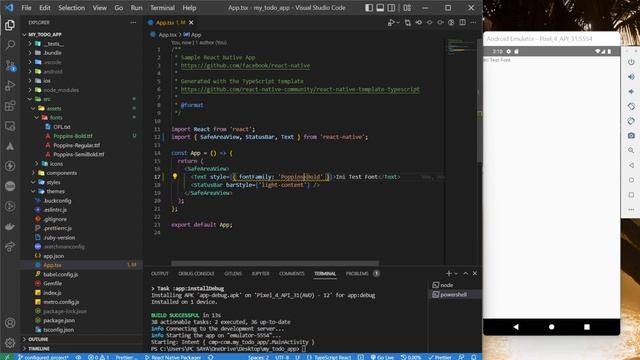This screenshot has width=640, height=360.
Task: Open the Search view in activity bar
Action: 10,45
